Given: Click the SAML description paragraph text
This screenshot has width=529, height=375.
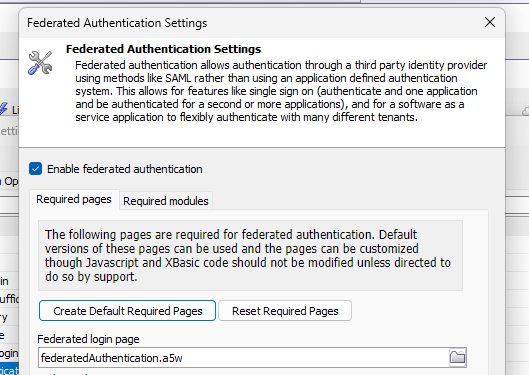Looking at the screenshot, I should [281, 91].
